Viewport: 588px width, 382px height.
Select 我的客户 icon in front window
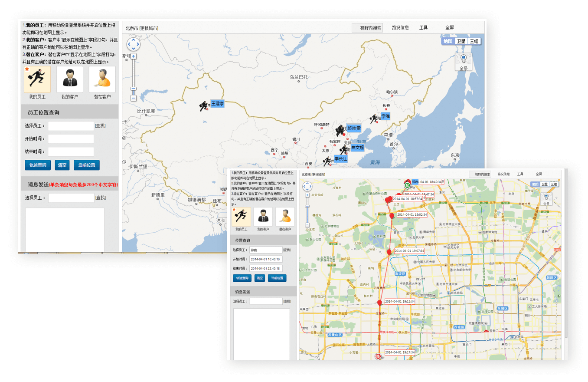tap(263, 217)
